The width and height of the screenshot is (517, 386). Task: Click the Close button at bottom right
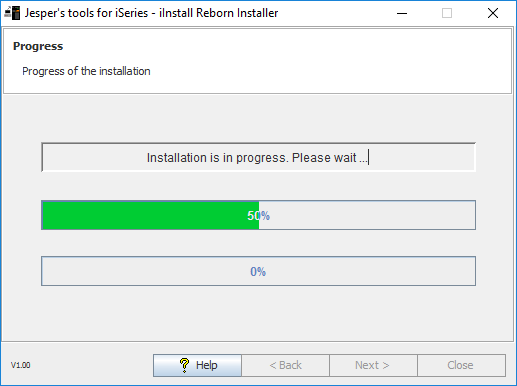pos(461,365)
